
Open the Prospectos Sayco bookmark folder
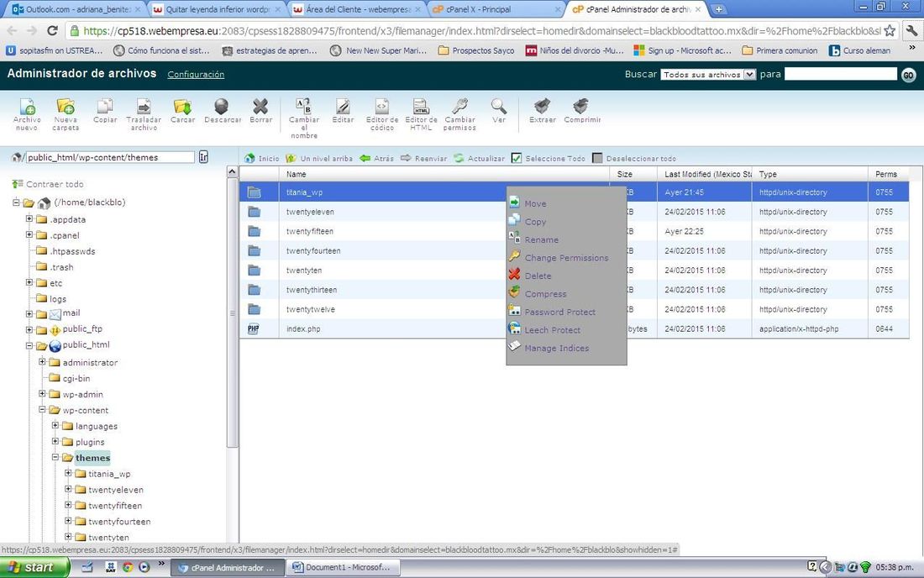tap(476, 50)
